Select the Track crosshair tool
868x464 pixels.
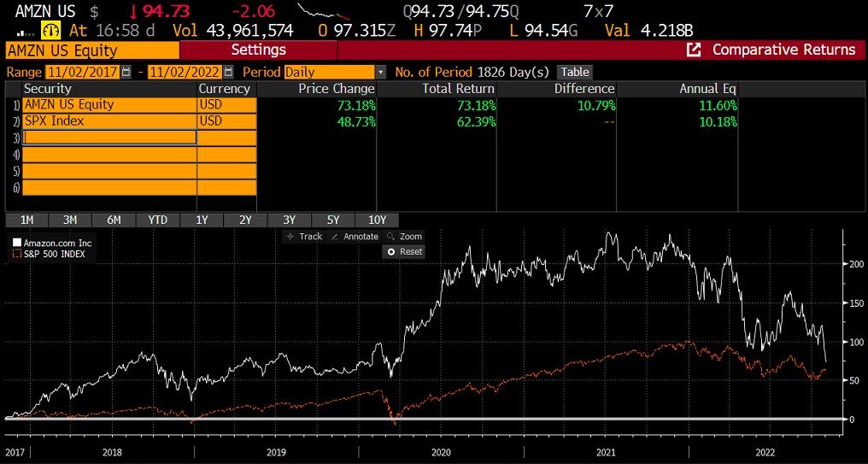tap(303, 237)
